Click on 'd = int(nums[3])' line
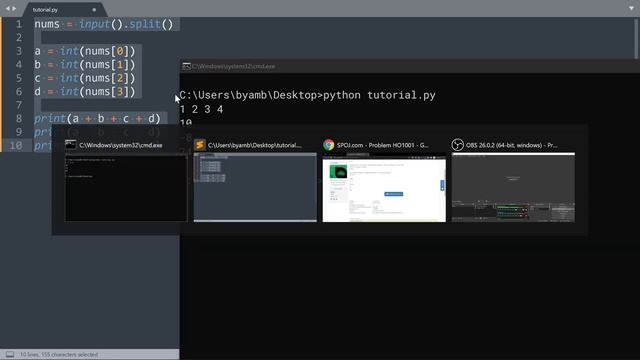 (84, 91)
